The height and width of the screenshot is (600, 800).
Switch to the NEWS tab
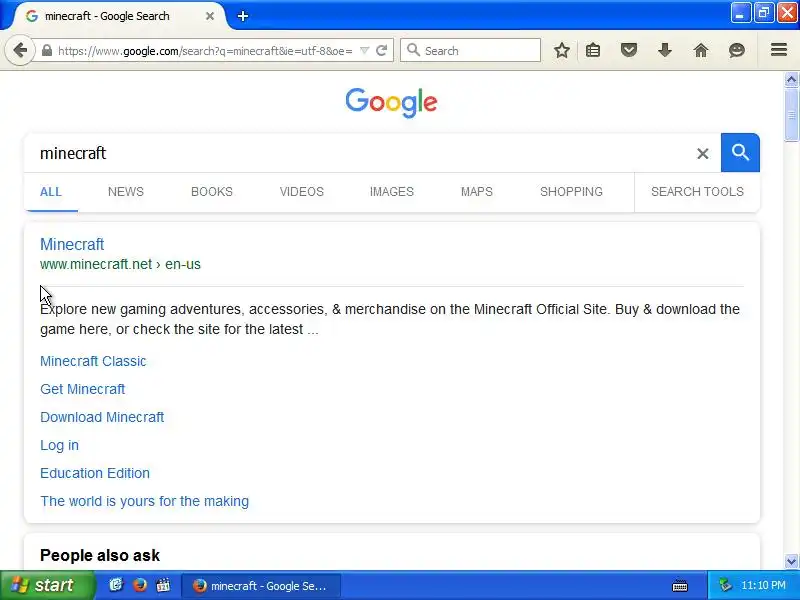point(126,192)
